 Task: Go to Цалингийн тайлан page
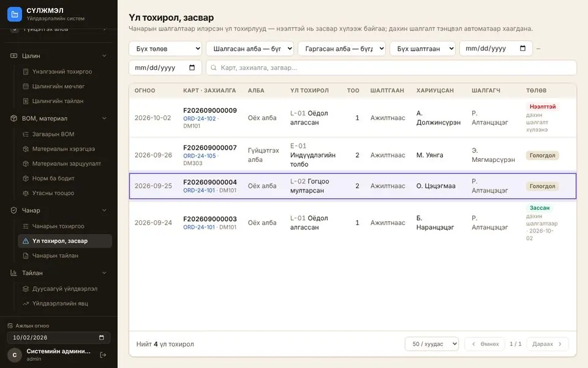[x=65, y=101]
